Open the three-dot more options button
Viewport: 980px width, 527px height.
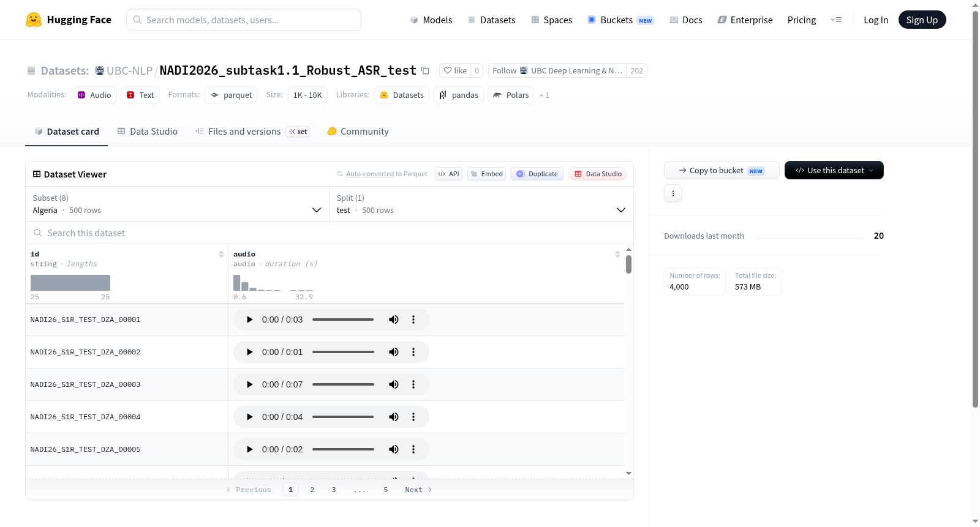click(x=673, y=193)
